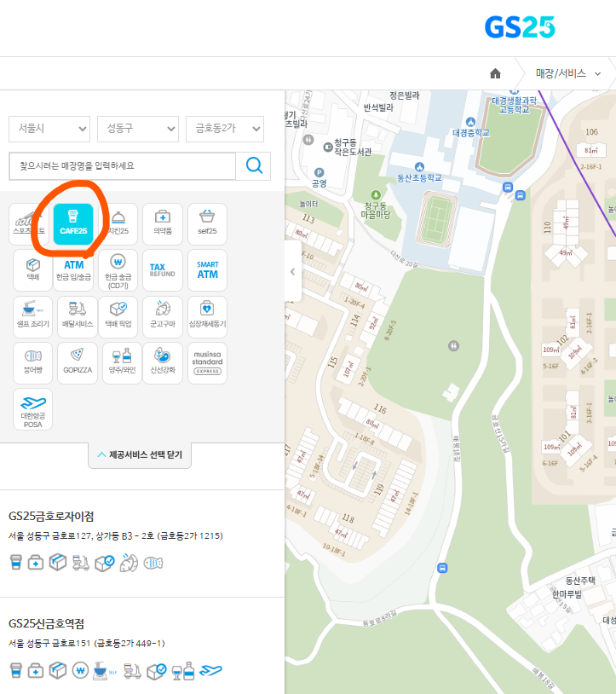
Task: Select the musinsa standard EXPRESS filter
Action: point(207,363)
